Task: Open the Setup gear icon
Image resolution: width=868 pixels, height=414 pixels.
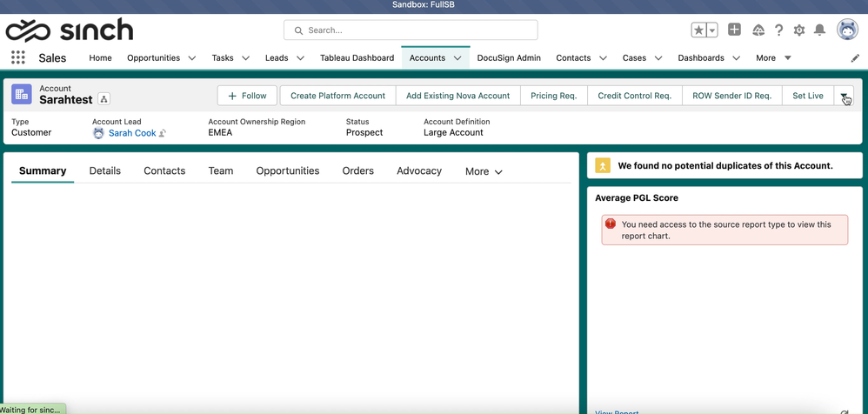Action: (798, 30)
